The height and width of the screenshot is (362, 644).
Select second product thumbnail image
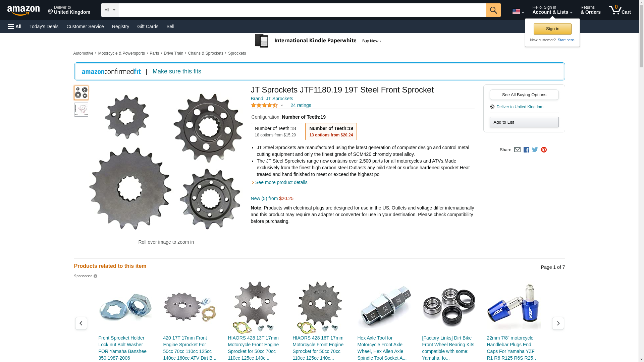[x=81, y=110]
